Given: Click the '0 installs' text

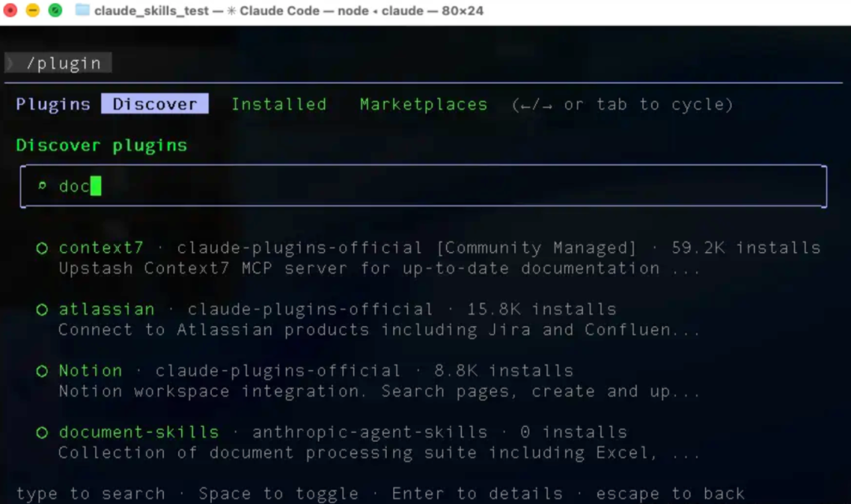Looking at the screenshot, I should [x=573, y=432].
